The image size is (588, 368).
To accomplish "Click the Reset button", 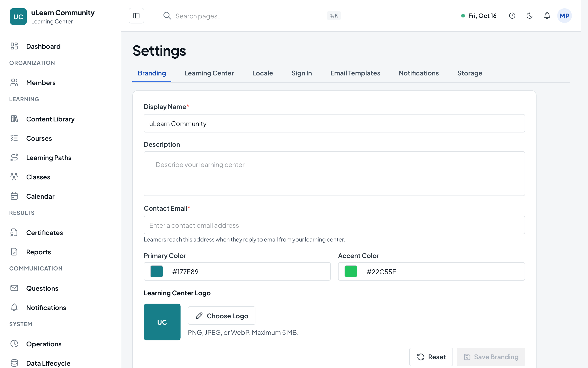I will [x=431, y=357].
